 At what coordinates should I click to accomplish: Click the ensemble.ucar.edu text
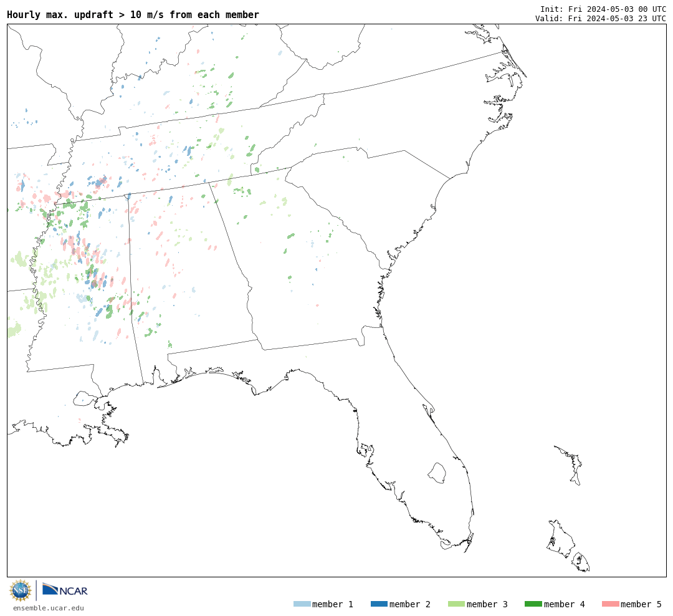coord(49,609)
